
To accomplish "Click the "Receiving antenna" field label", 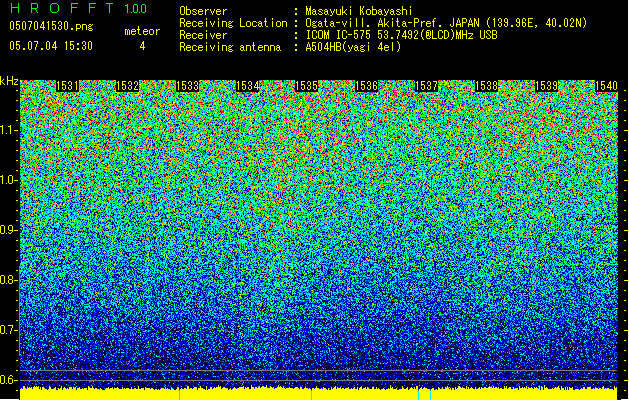I will pyautogui.click(x=230, y=47).
